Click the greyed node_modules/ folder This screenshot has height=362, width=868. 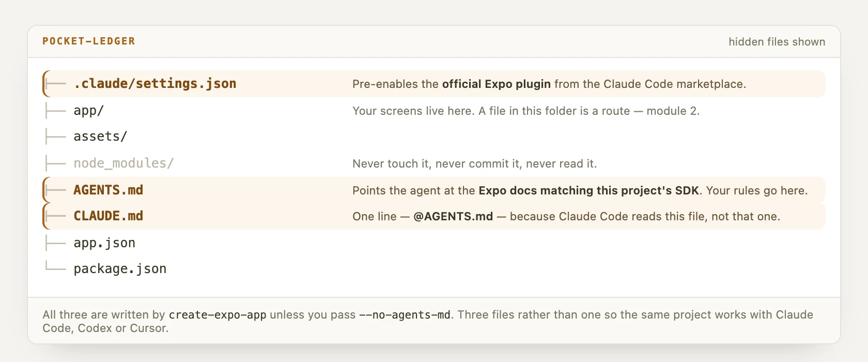[x=123, y=163]
